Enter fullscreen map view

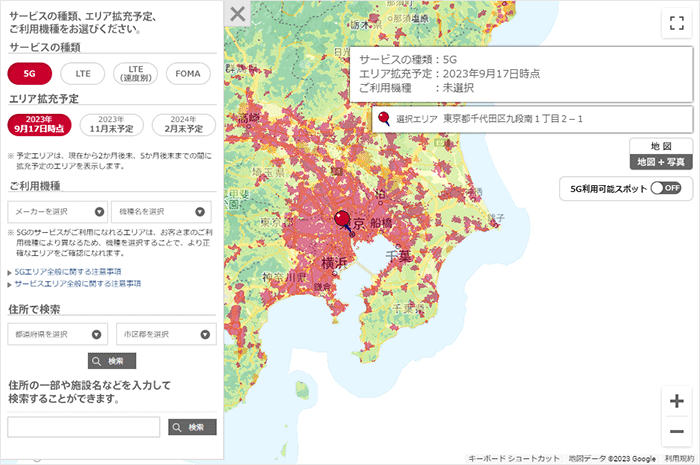[677, 23]
